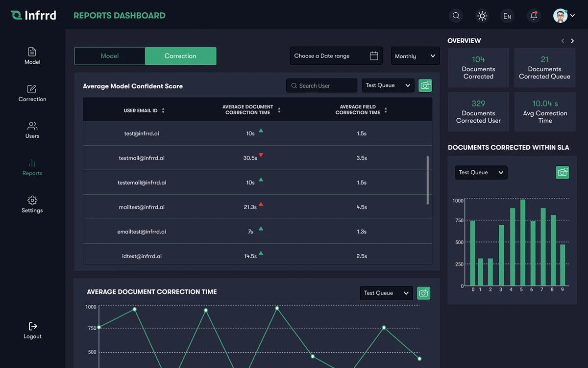
Task: Open the EN language selector
Action: [x=507, y=16]
